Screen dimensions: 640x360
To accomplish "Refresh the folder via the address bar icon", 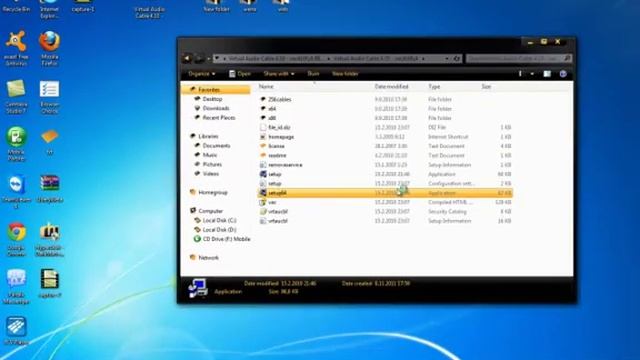I will pyautogui.click(x=457, y=58).
